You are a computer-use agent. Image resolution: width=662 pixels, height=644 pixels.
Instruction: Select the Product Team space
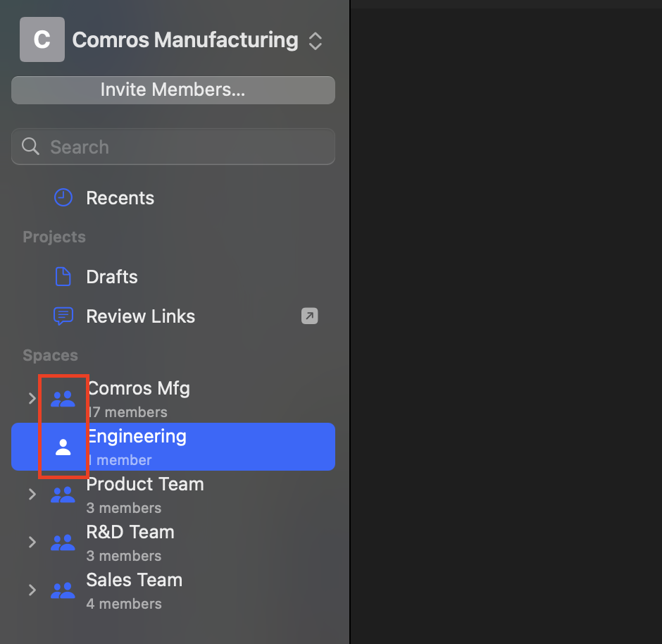173,495
